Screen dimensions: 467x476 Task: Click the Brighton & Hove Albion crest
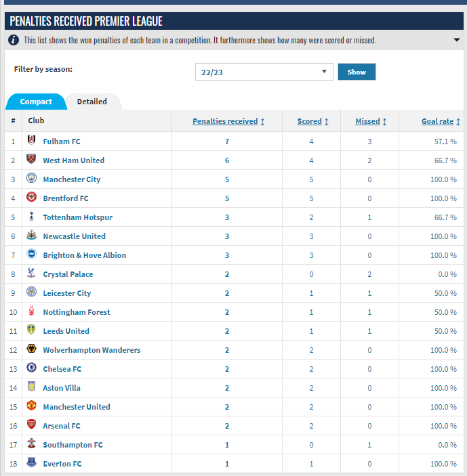pyautogui.click(x=31, y=253)
